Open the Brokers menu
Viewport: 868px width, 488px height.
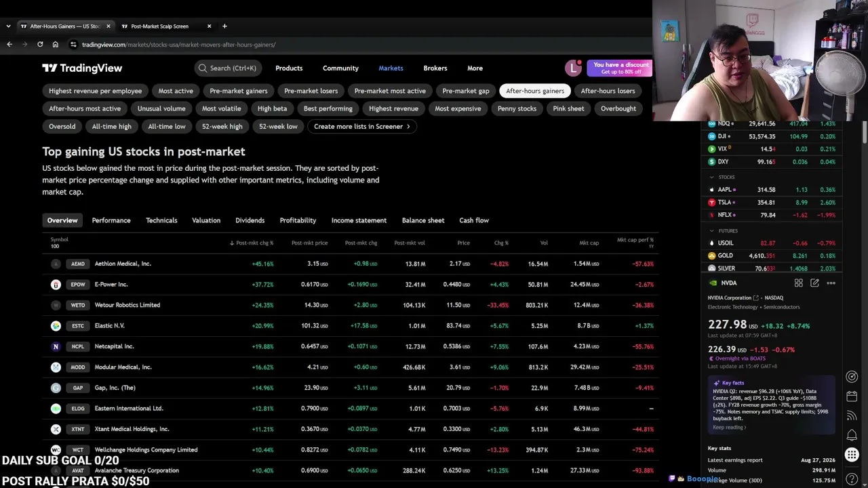435,68
